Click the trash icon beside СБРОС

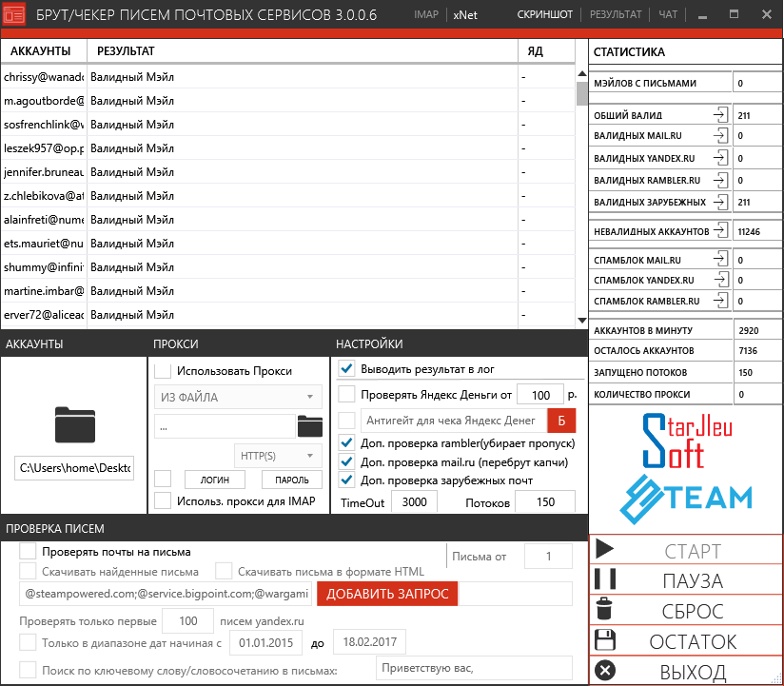[604, 610]
